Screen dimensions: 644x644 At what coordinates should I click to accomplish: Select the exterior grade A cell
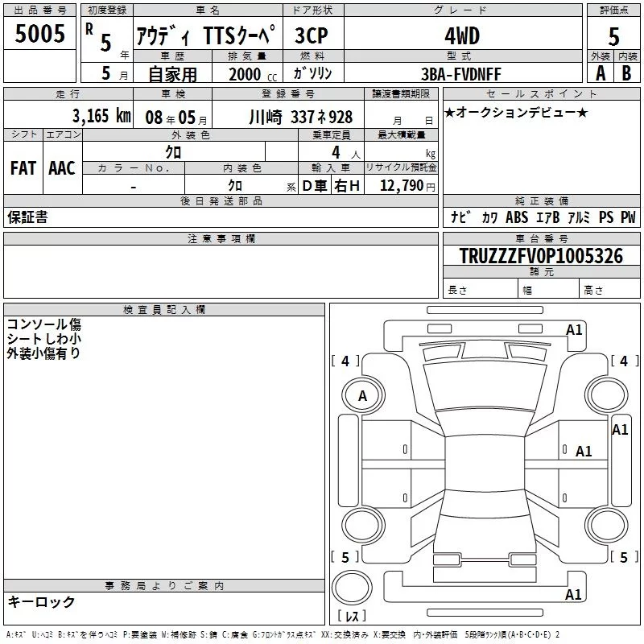coord(600,72)
